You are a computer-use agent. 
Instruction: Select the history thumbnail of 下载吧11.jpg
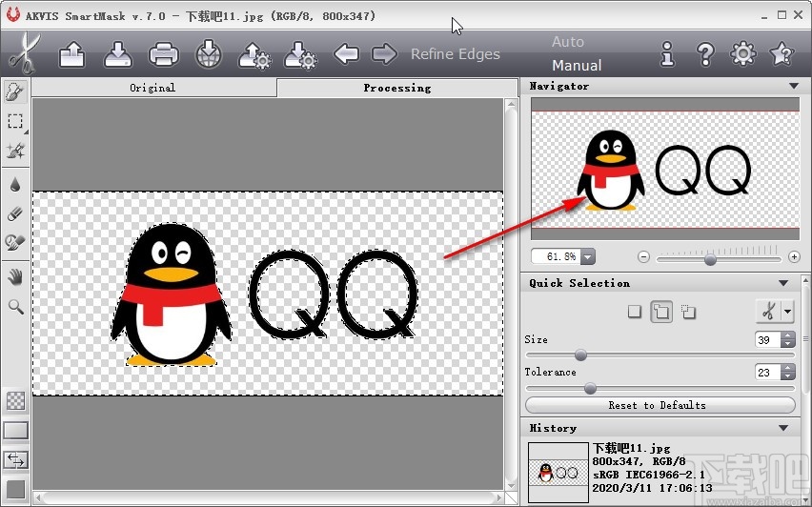(558, 472)
